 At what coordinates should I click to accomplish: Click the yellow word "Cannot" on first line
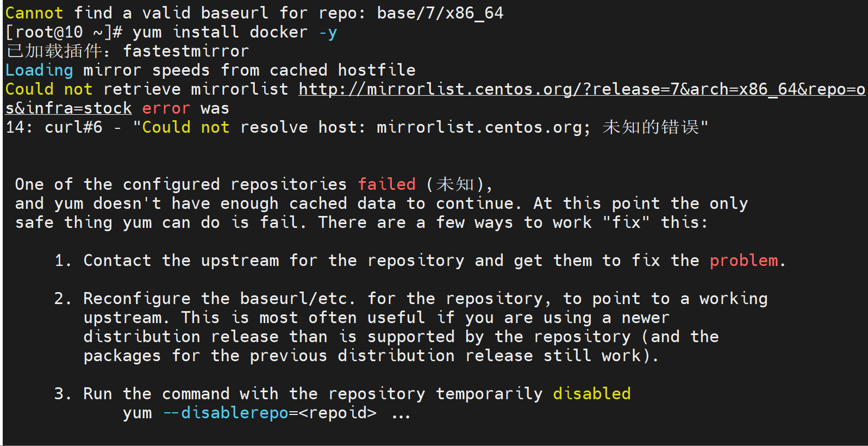click(34, 13)
